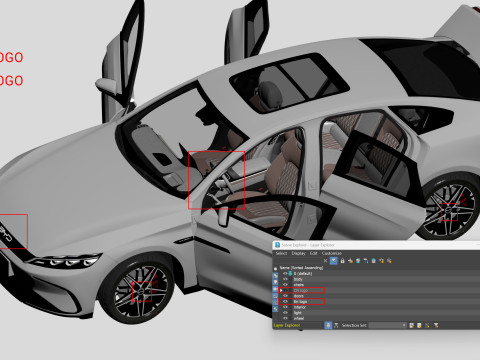Click the third icon right of Selection Set dropdown
The image size is (480, 360).
pos(427,325)
